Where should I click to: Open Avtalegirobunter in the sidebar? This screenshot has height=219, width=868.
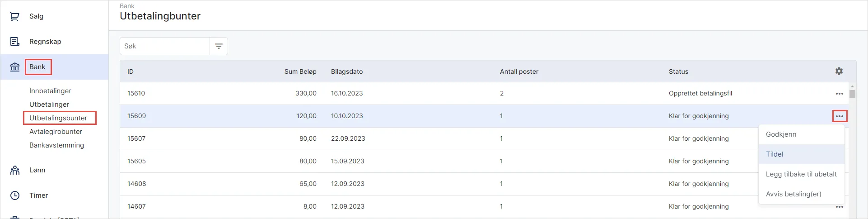pos(56,132)
